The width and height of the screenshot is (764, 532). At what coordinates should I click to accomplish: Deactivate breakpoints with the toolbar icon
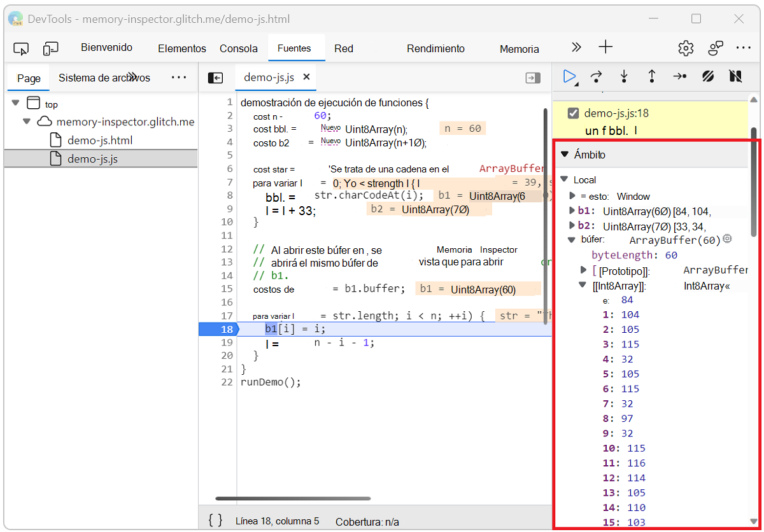click(x=708, y=77)
